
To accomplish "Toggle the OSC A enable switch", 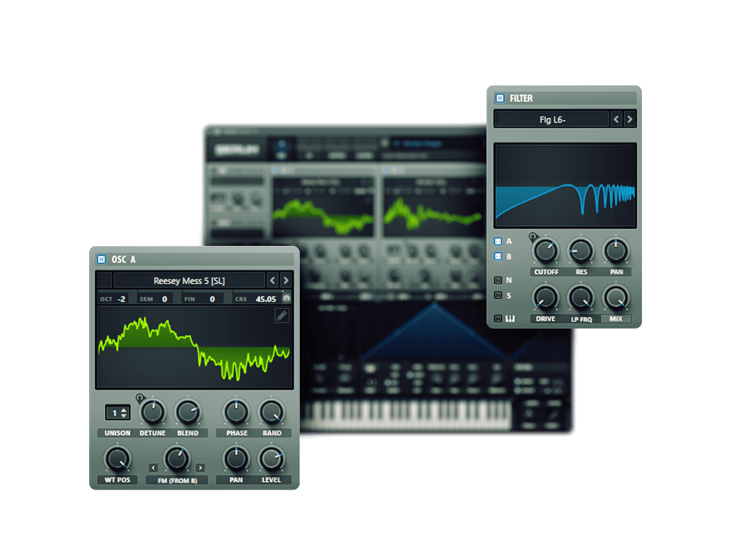I will tap(101, 259).
